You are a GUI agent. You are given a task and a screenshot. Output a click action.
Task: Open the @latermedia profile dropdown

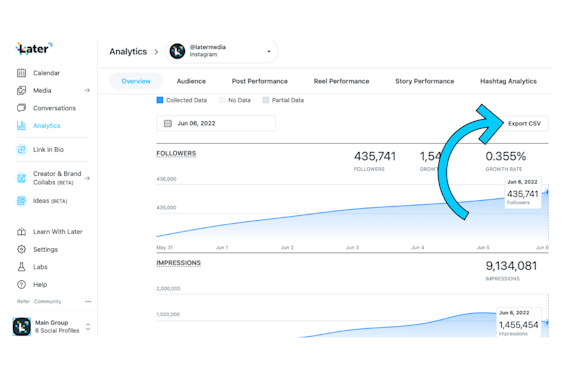tap(269, 51)
